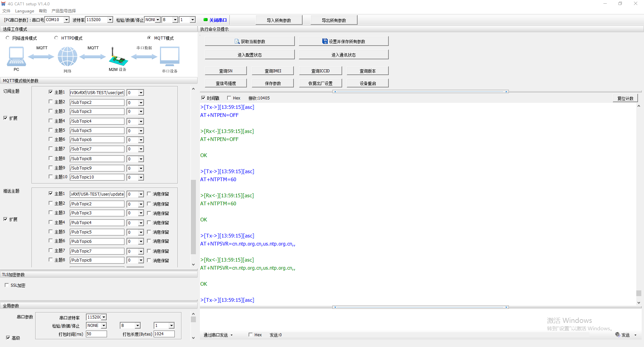Click the packing time input field
Viewport: 644px width, 347px height.
[96, 334]
